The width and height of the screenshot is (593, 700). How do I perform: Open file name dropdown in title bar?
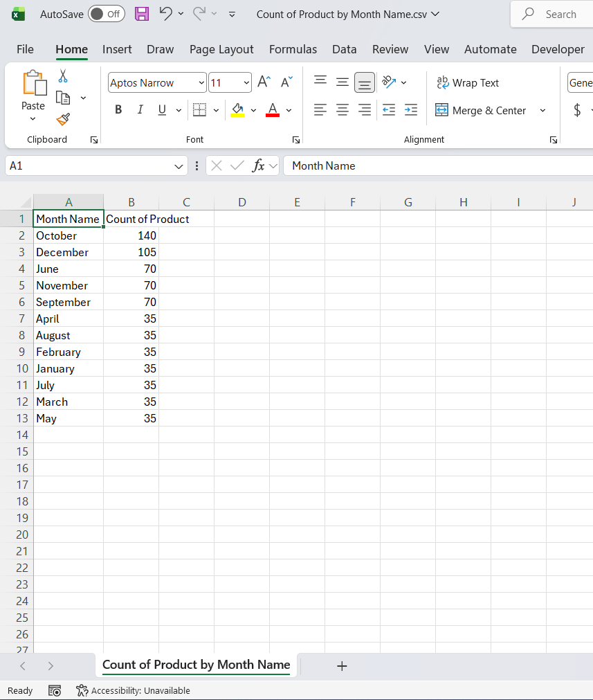435,15
